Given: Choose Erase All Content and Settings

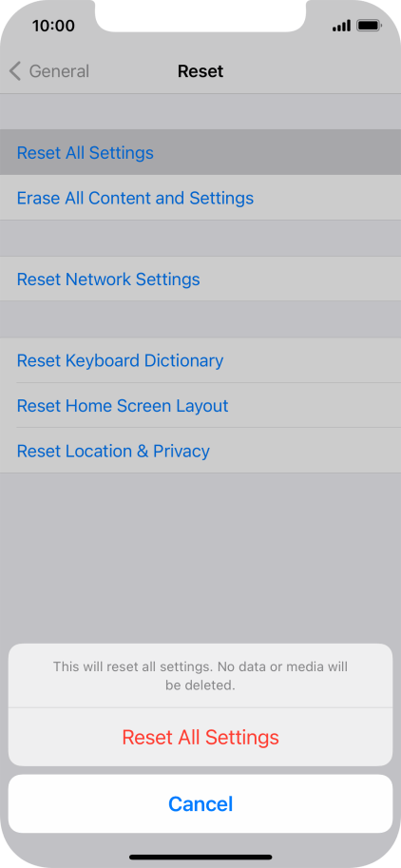Looking at the screenshot, I should point(200,198).
